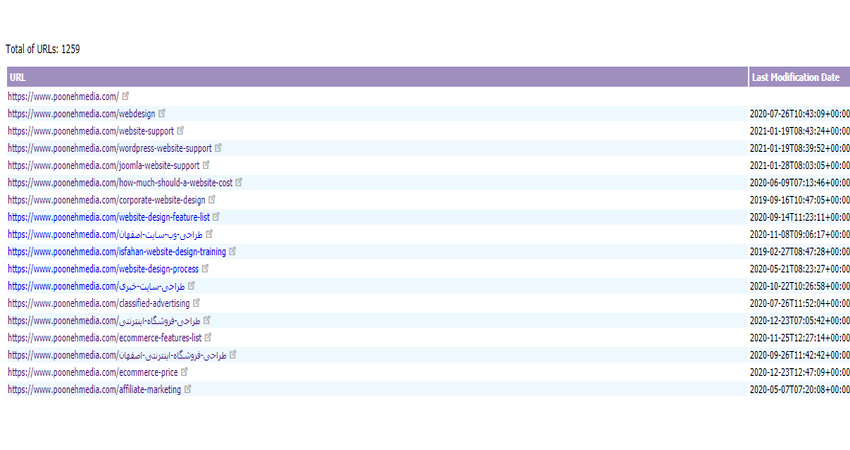The width and height of the screenshot is (850, 450).
Task: Click external icon beside /ecommerce-features-list
Action: pos(208,337)
